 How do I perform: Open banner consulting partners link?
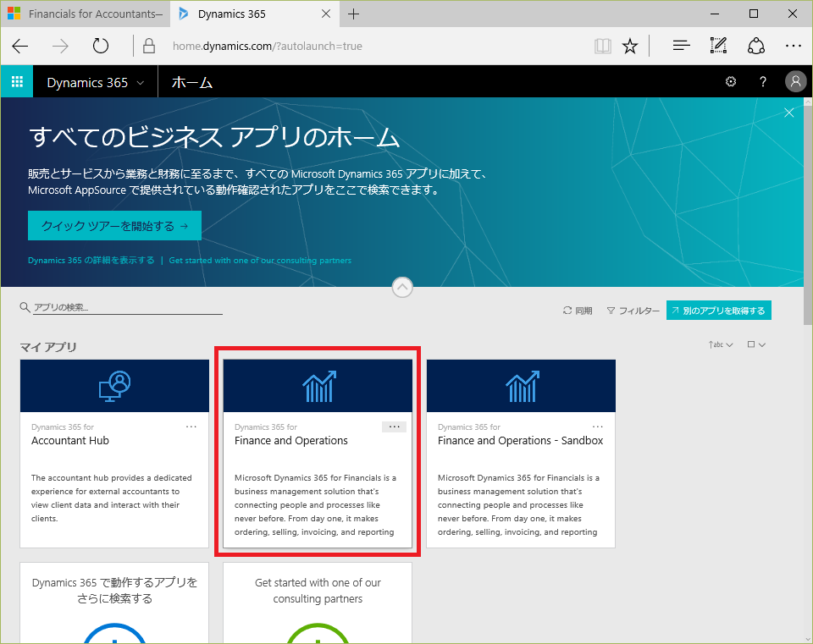coord(260,260)
